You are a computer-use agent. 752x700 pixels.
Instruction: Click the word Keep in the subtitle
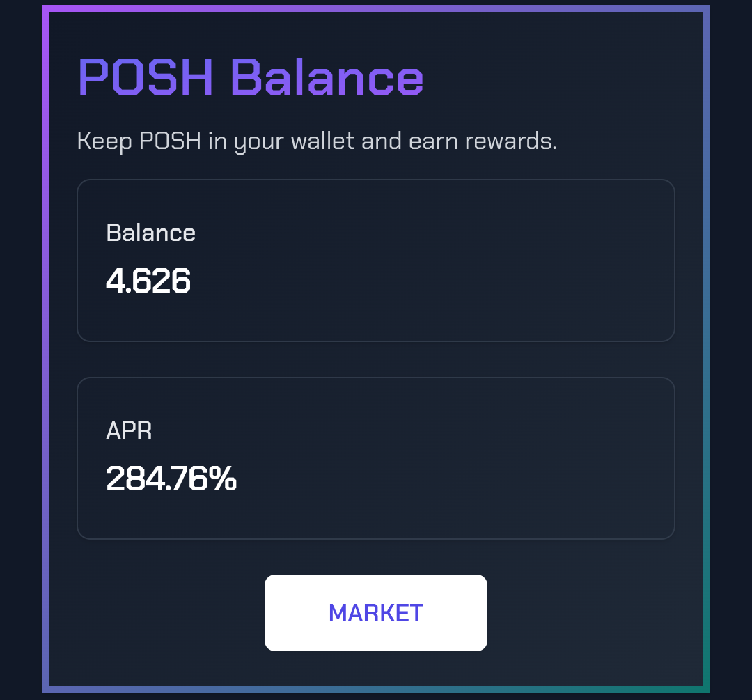coord(104,142)
